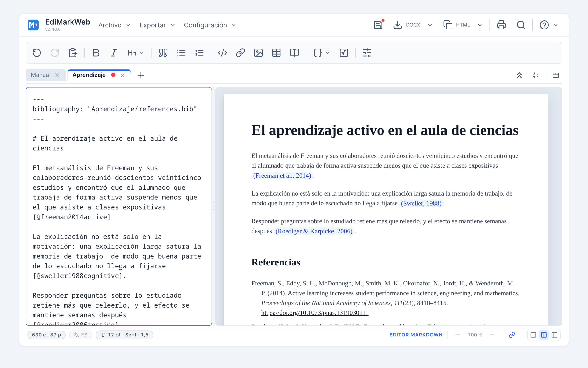Click the undo icon in the toolbar

pyautogui.click(x=37, y=53)
